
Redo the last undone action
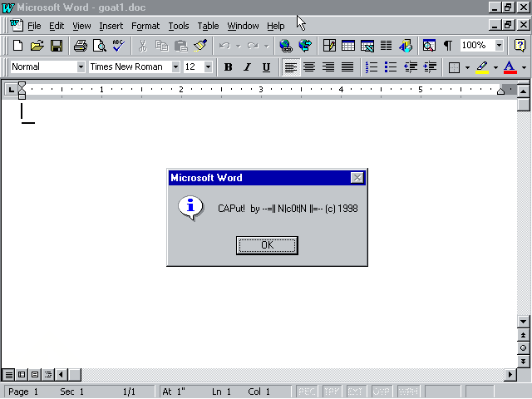click(253, 46)
